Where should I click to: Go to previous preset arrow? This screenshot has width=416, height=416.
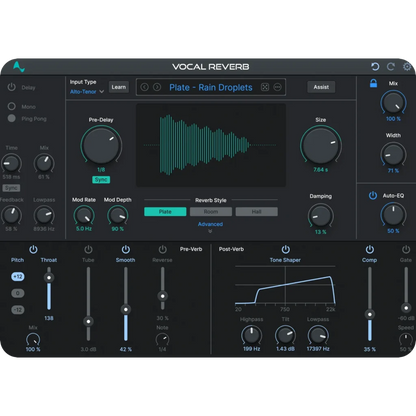(144, 87)
